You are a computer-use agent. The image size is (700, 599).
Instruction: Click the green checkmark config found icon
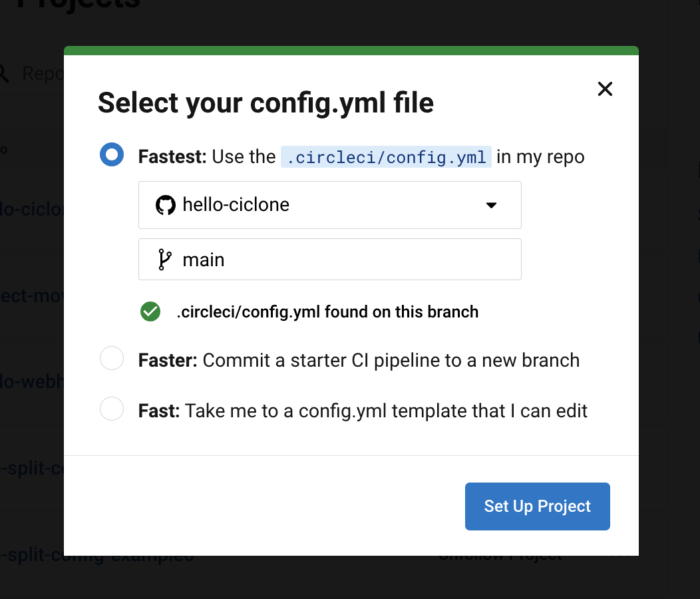(x=150, y=311)
